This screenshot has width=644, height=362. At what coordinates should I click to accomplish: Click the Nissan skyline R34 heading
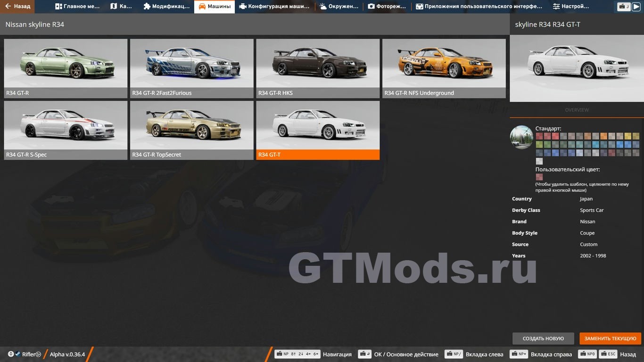coord(35,25)
